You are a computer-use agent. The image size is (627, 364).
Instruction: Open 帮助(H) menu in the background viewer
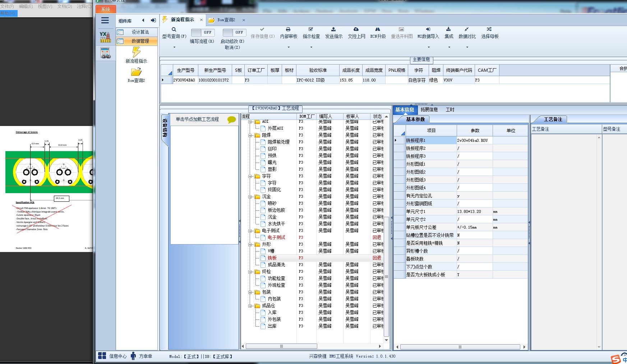8,13
